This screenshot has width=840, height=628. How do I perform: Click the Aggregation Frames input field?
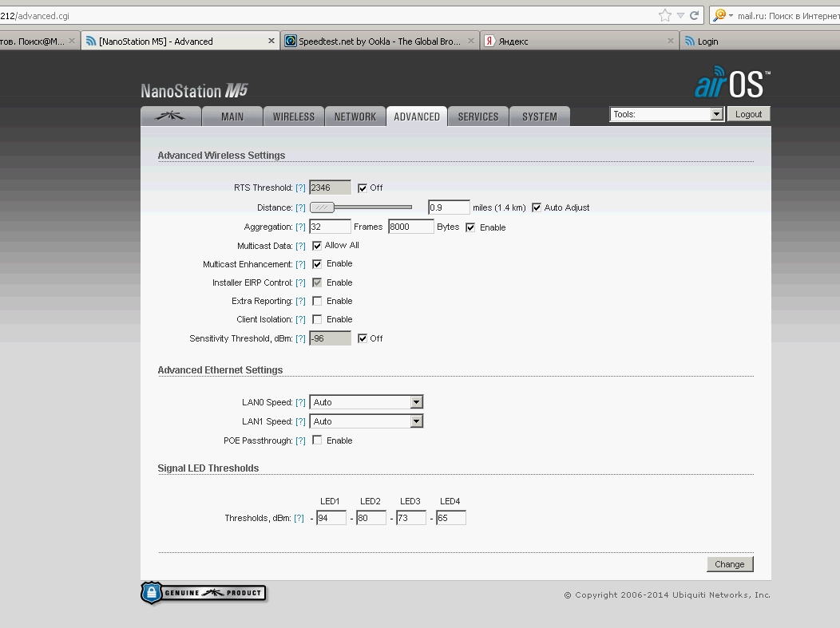[x=330, y=227]
